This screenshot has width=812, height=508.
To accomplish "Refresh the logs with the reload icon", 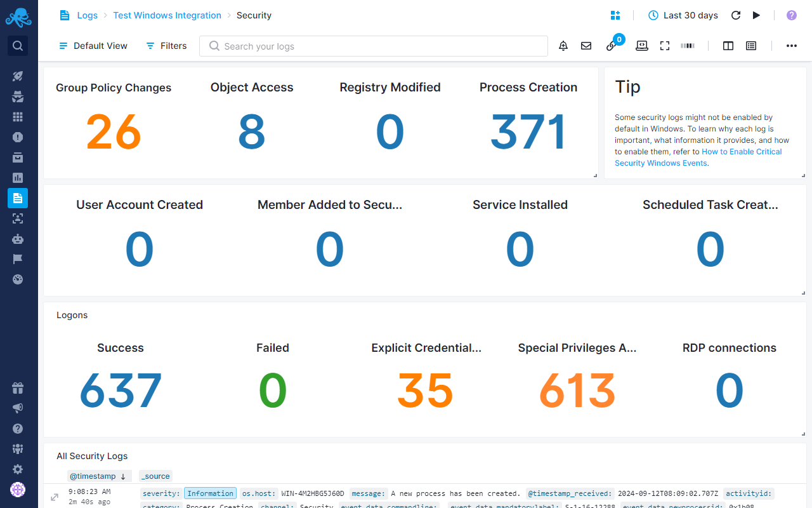I will pyautogui.click(x=736, y=15).
